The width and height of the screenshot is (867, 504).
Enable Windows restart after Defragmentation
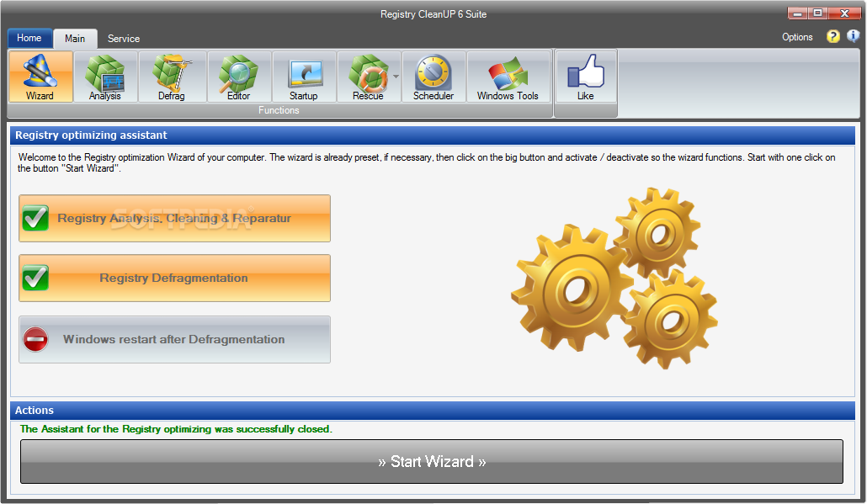tap(175, 339)
